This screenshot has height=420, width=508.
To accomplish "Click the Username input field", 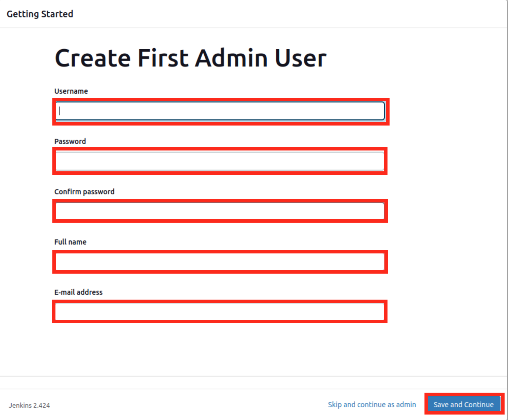I will coord(220,111).
